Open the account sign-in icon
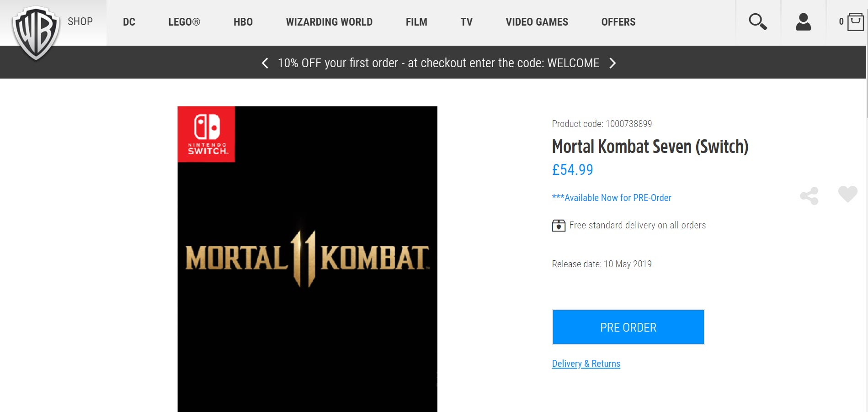Screen dimensions: 868x412 (803, 21)
